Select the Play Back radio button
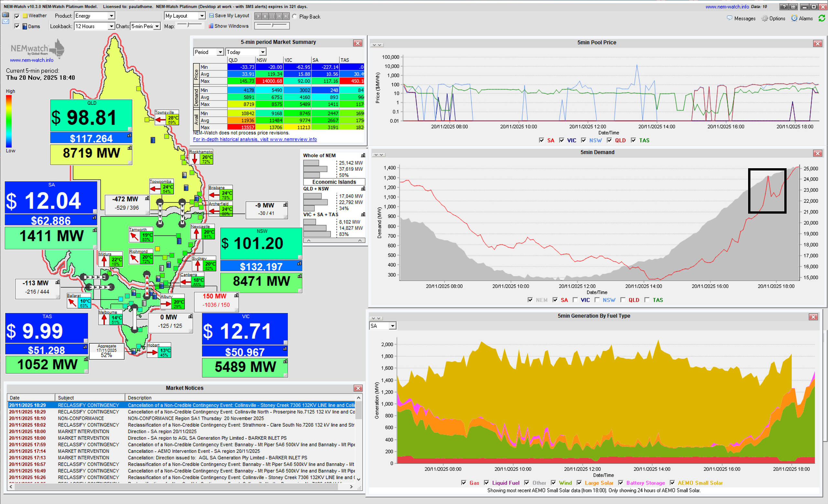Viewport: 828px width, 504px height. pyautogui.click(x=294, y=16)
